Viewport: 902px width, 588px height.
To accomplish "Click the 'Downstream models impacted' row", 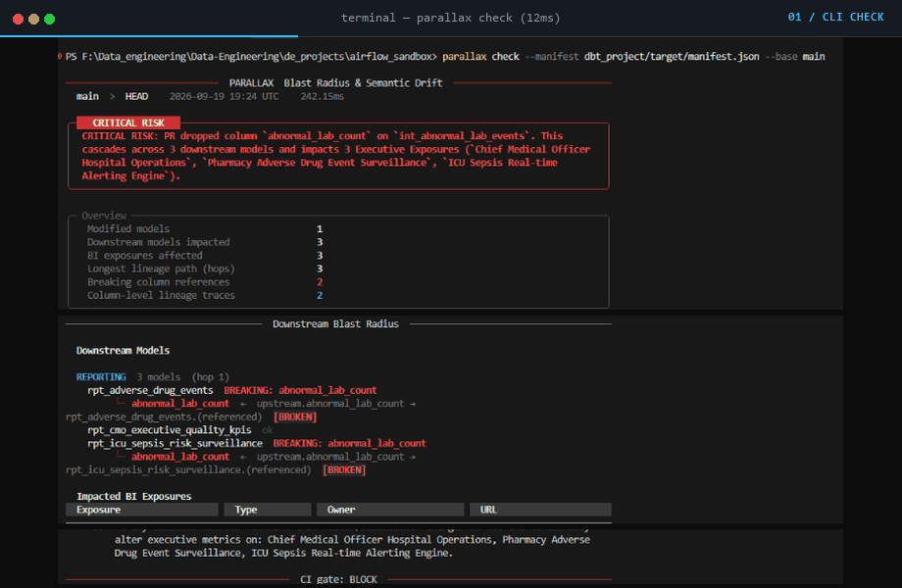I will coord(205,242).
